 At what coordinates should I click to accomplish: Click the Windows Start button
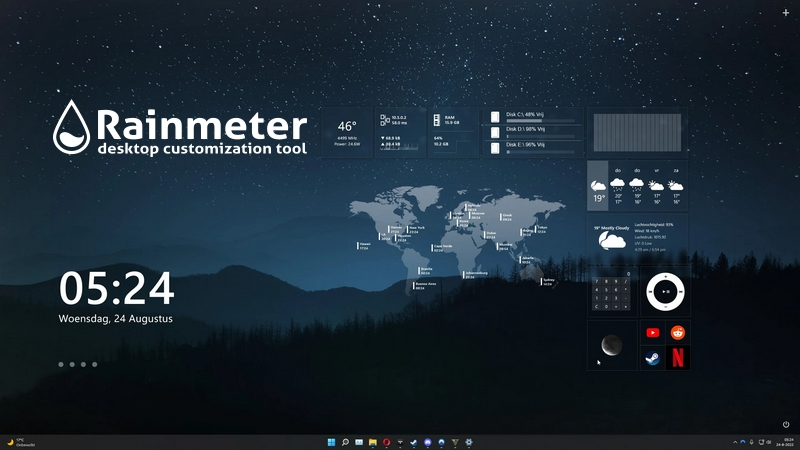click(331, 442)
